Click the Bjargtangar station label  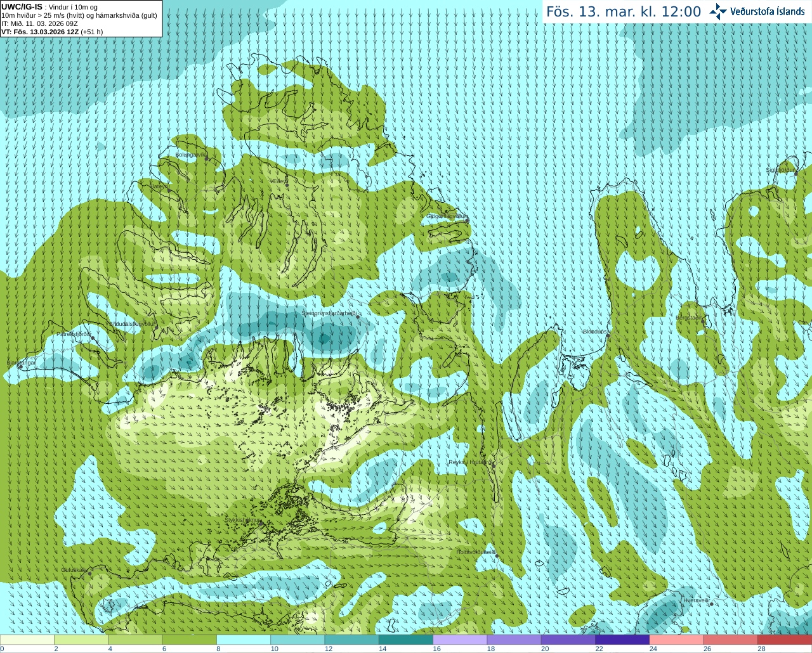pyautogui.click(x=22, y=362)
